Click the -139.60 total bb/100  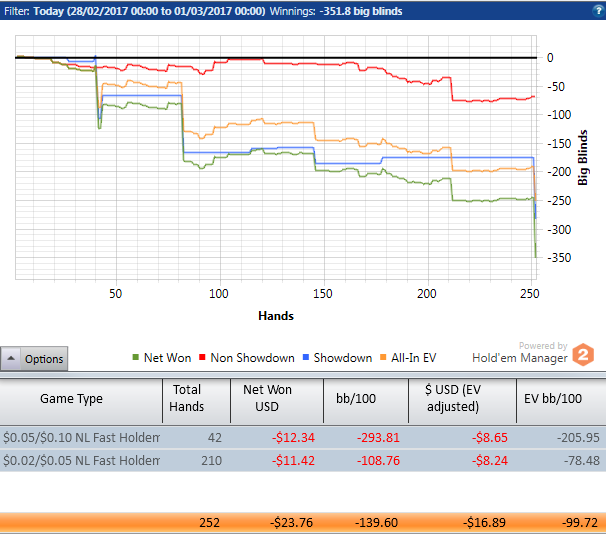[x=376, y=522]
